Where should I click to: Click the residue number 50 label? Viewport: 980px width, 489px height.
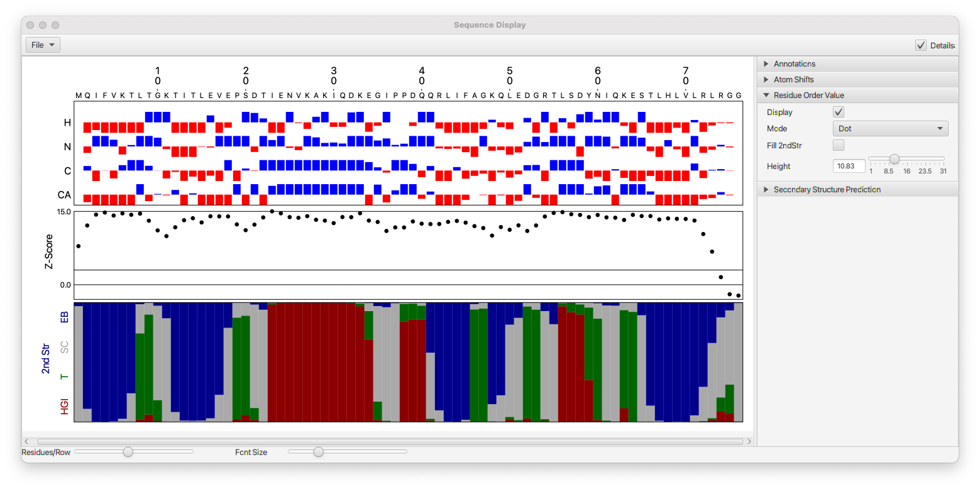(x=510, y=75)
